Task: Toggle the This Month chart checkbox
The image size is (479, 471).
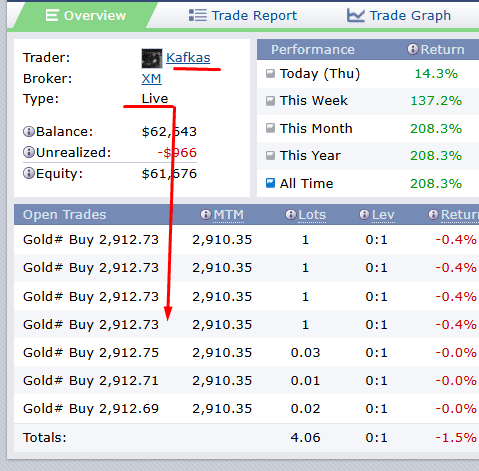Action: click(x=270, y=128)
